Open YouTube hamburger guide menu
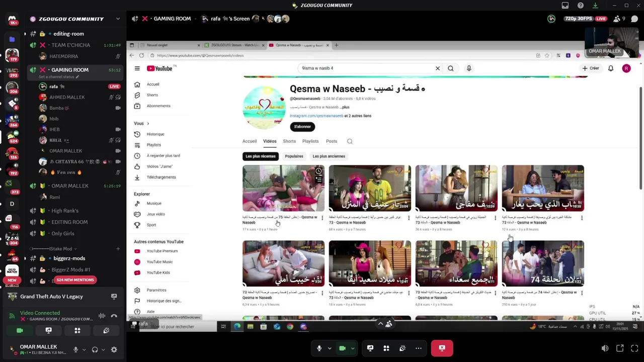The width and height of the screenshot is (644, 362). tap(137, 68)
